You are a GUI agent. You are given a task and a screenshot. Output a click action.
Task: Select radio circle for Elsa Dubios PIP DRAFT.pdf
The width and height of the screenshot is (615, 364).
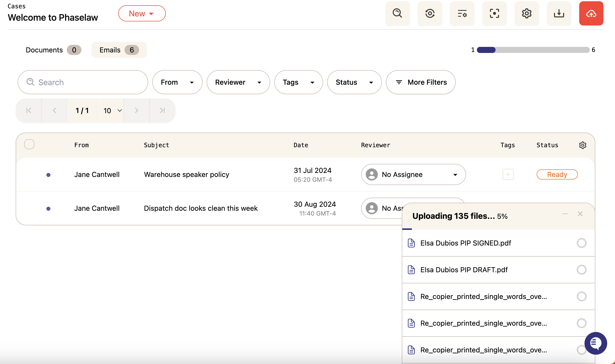[x=581, y=270]
